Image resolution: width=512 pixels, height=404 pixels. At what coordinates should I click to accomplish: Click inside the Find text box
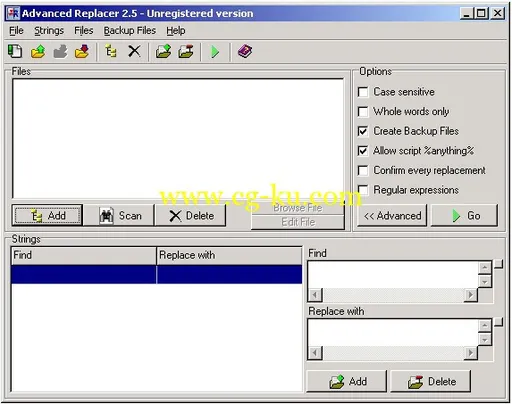click(393, 275)
